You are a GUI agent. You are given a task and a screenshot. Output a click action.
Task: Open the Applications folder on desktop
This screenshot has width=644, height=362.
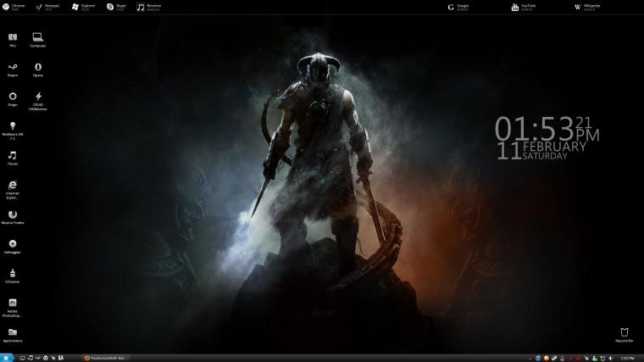[13, 335]
